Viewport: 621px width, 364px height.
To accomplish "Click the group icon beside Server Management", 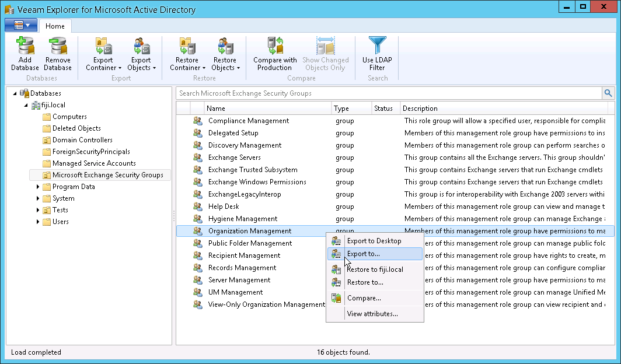I will coord(198,280).
